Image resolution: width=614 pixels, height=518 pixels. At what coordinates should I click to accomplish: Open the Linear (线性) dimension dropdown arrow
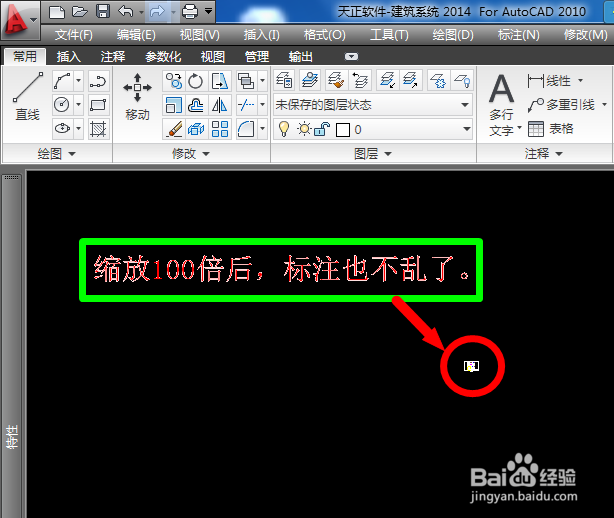pyautogui.click(x=580, y=81)
